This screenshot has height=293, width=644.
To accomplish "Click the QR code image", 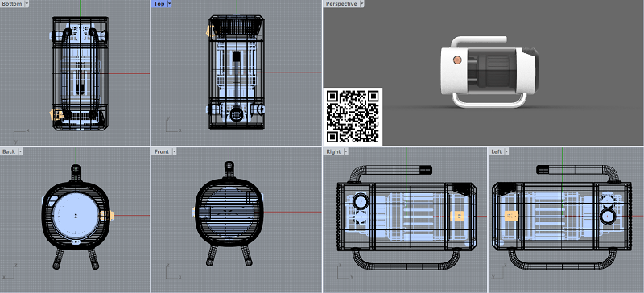I will [353, 117].
